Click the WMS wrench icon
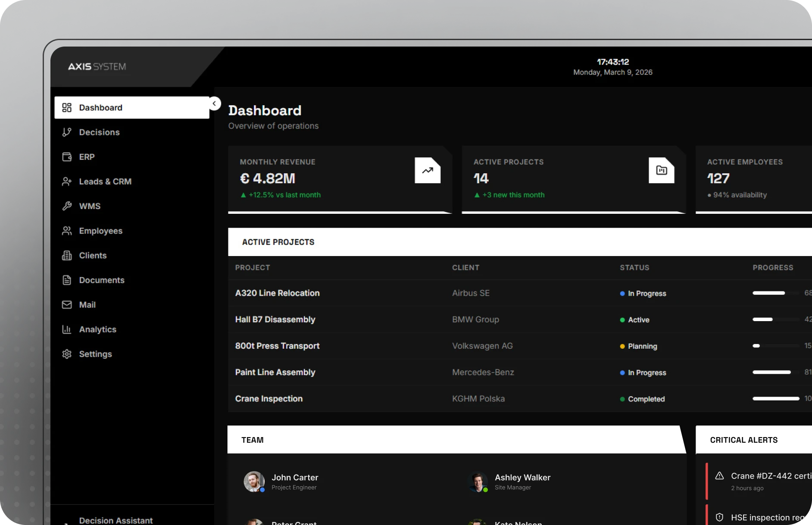812x525 pixels. pyautogui.click(x=66, y=206)
